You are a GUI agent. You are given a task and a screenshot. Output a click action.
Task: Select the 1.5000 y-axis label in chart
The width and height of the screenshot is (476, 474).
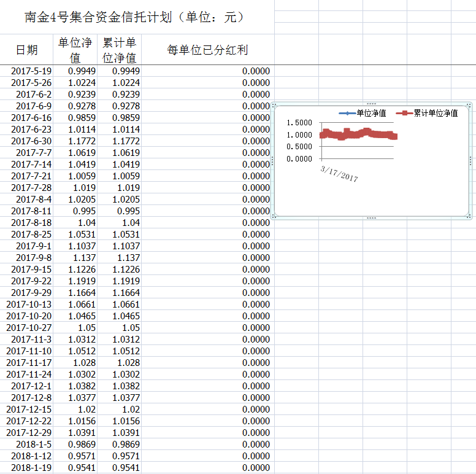pos(299,123)
